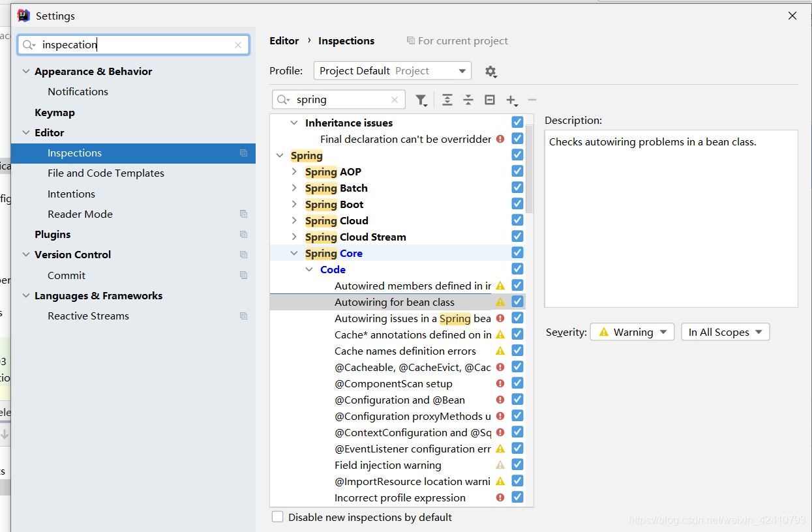Open the Keymap settings page
The width and height of the screenshot is (812, 532).
(55, 112)
